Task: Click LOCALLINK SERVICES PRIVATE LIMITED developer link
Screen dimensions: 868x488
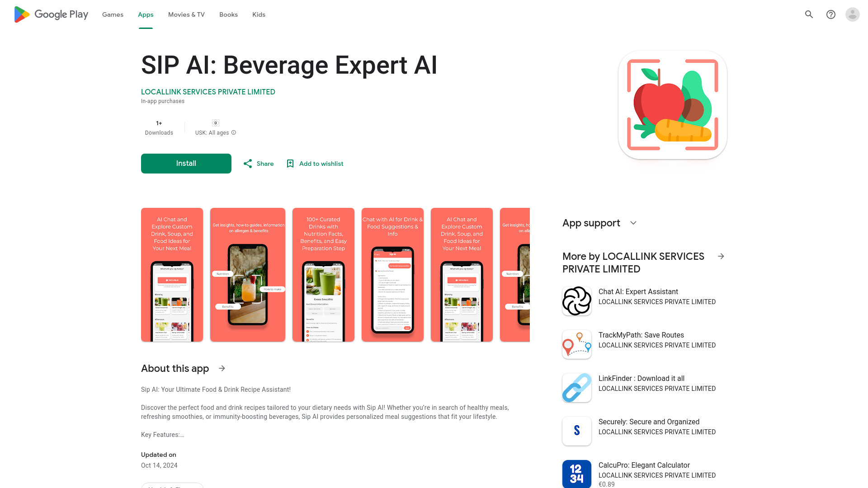Action: click(208, 92)
